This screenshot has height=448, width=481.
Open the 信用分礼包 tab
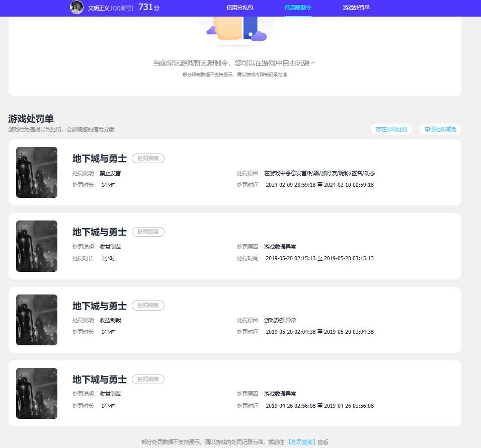[x=240, y=8]
